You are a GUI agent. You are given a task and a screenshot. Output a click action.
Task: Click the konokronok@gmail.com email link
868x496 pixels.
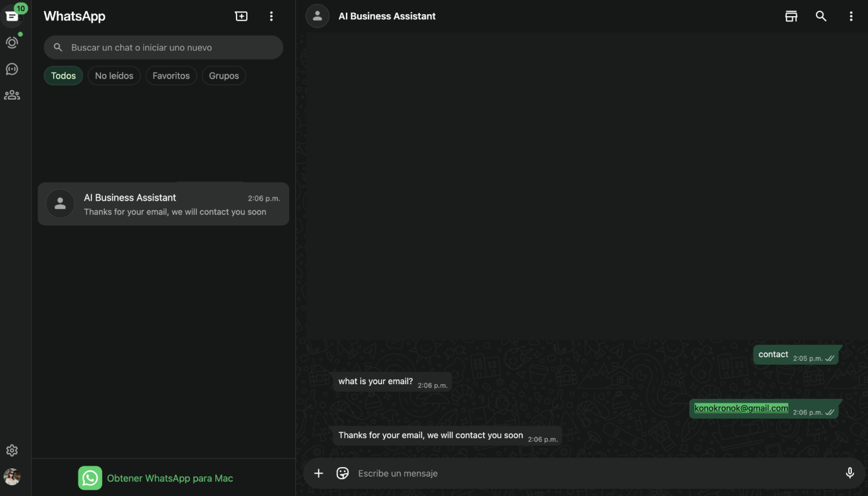point(741,408)
